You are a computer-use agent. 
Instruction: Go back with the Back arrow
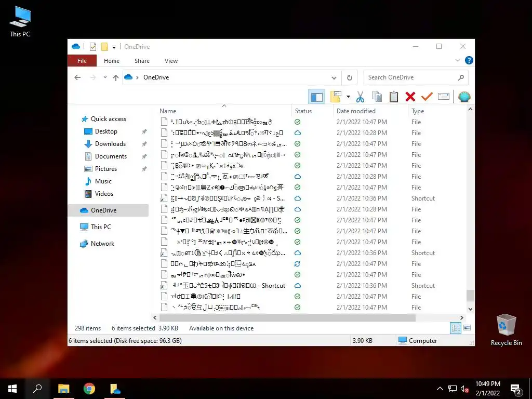77,77
